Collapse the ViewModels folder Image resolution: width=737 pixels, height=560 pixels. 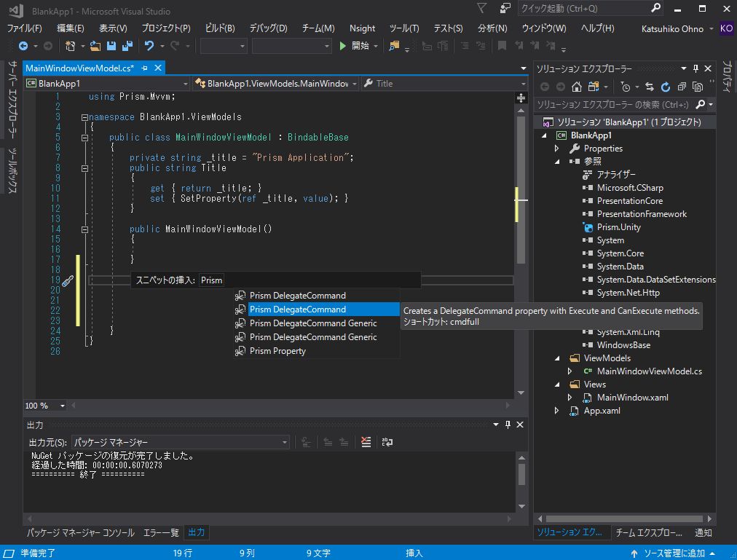pos(557,358)
